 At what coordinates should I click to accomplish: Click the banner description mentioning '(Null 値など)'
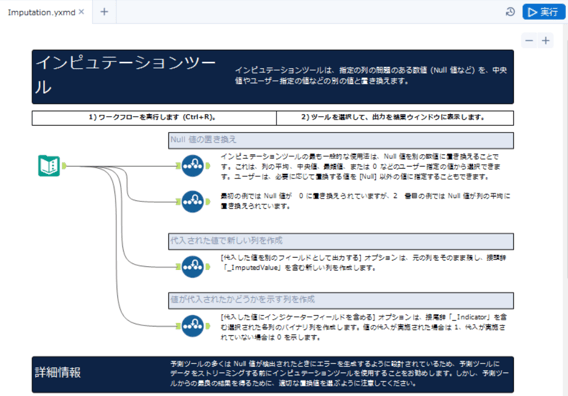coord(371,75)
